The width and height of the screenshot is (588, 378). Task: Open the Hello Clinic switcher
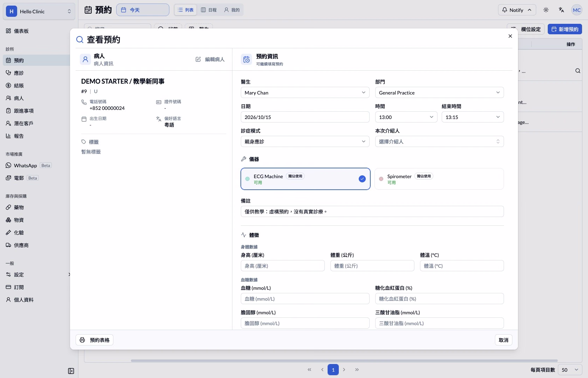pyautogui.click(x=39, y=11)
